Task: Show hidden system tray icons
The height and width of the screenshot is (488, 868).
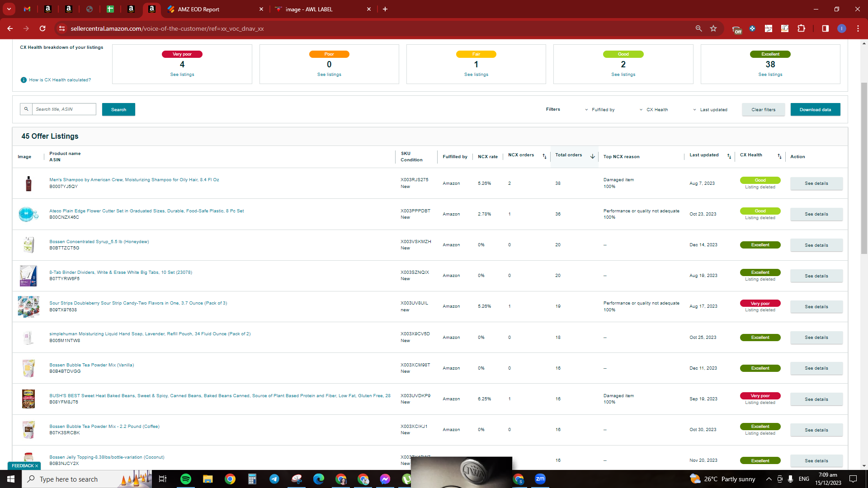Action: pyautogui.click(x=769, y=479)
